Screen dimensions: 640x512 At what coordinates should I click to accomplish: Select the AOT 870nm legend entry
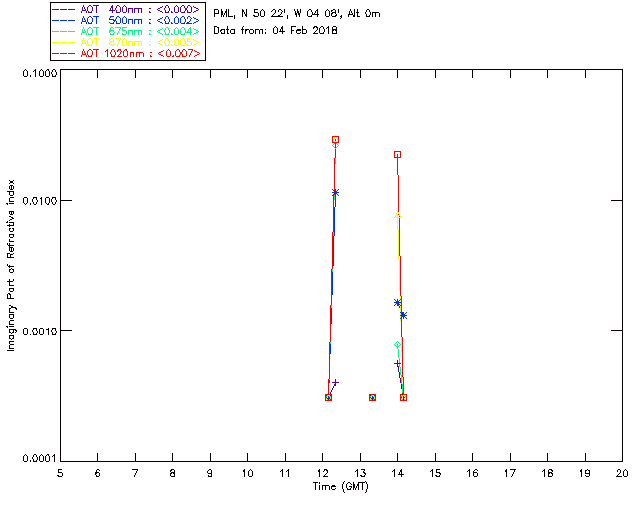127,42
